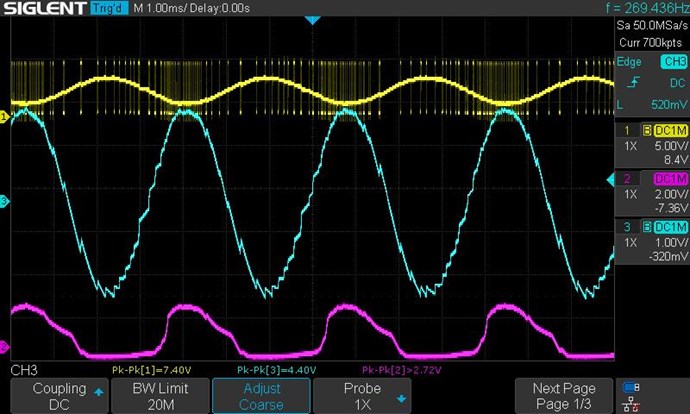The height and width of the screenshot is (414, 690).
Task: Click trigger level 520mV value
Action: [x=669, y=105]
